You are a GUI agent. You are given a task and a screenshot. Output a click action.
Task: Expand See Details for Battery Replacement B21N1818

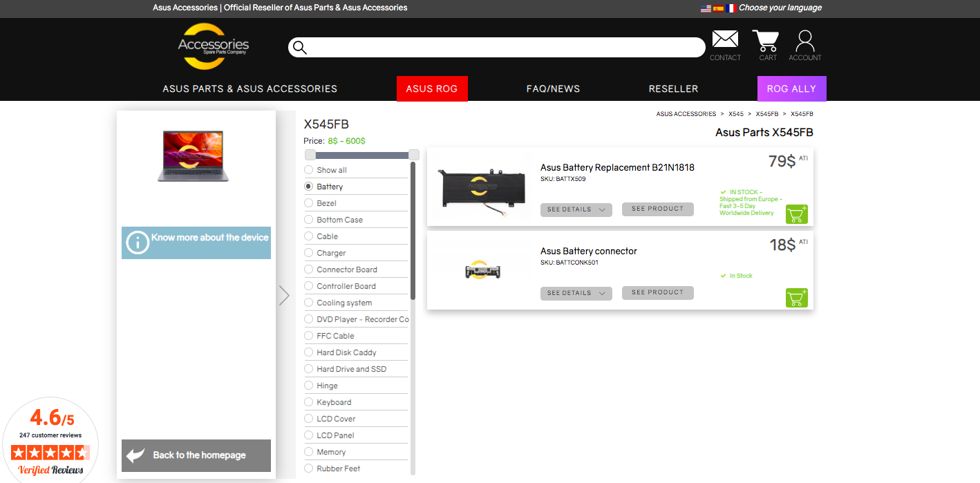click(x=576, y=209)
